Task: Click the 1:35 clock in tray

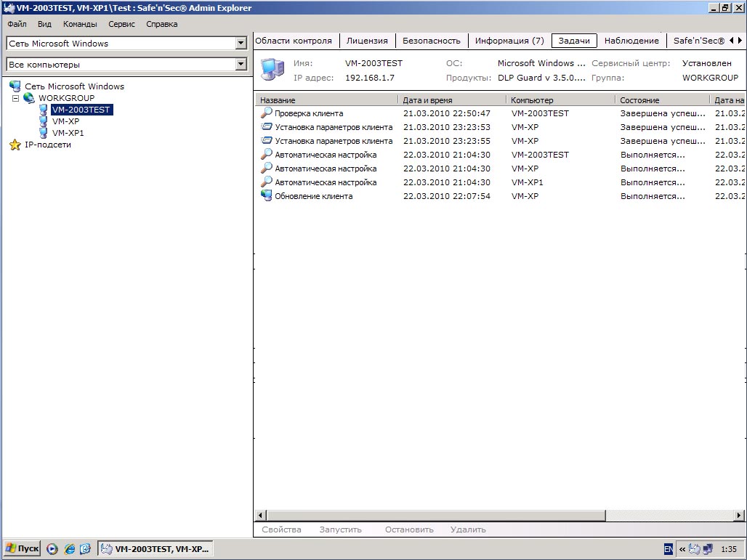Action: point(729,549)
